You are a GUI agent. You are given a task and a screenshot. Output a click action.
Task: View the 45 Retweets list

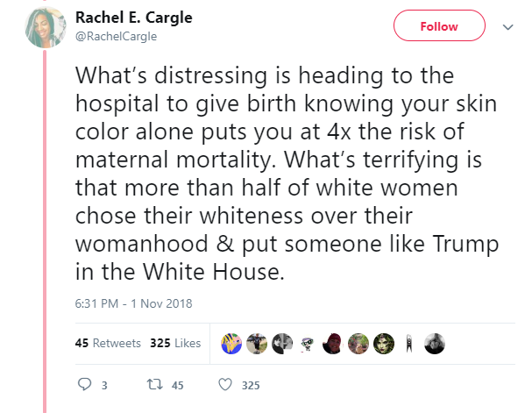[x=108, y=343]
